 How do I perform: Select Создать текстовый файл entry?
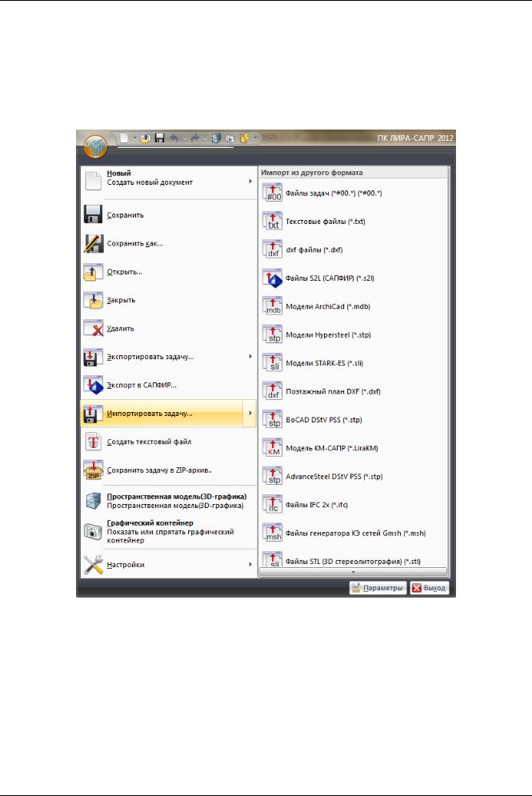168,442
